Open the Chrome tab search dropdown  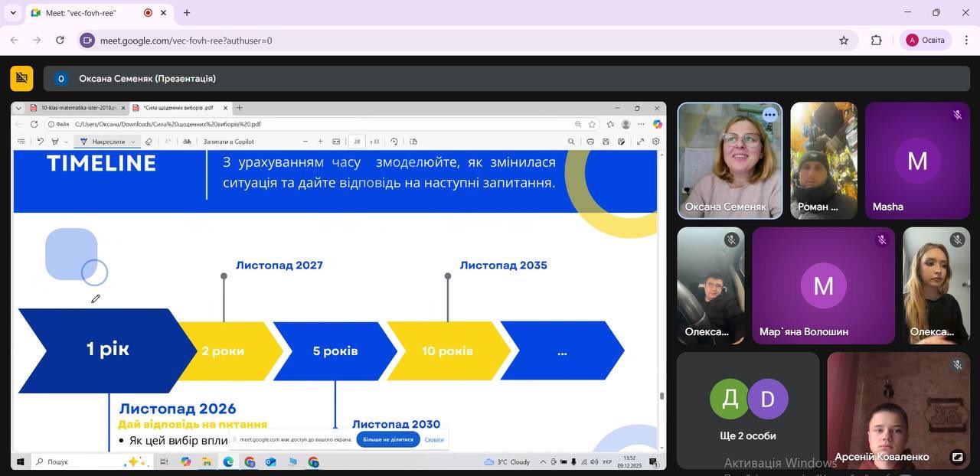click(13, 13)
